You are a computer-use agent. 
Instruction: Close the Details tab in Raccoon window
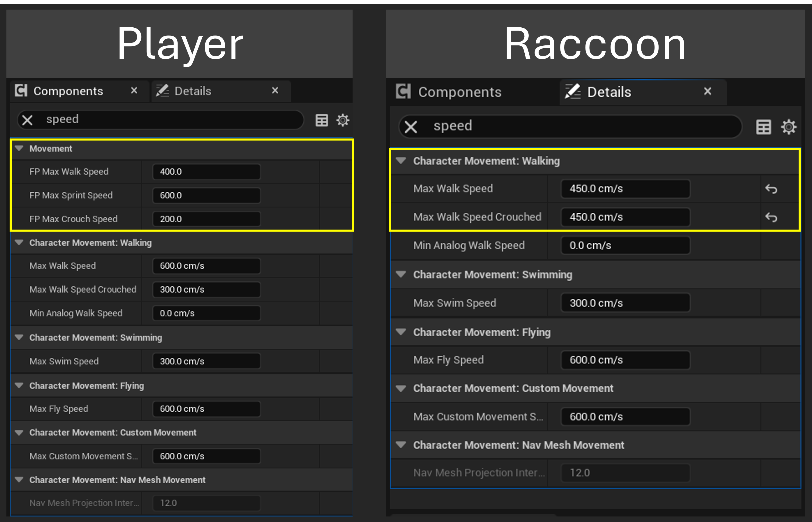708,92
